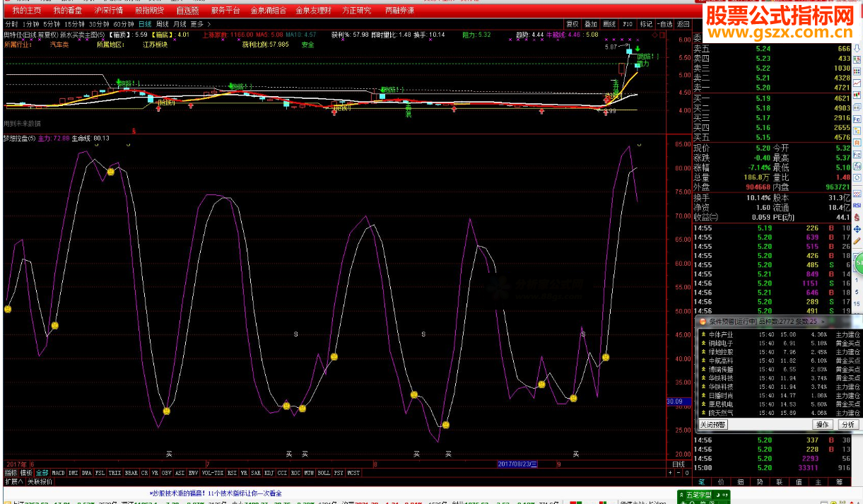The height and width of the screenshot is (504, 863).
Task: Select the BOLL indicator tab
Action: coord(324,473)
